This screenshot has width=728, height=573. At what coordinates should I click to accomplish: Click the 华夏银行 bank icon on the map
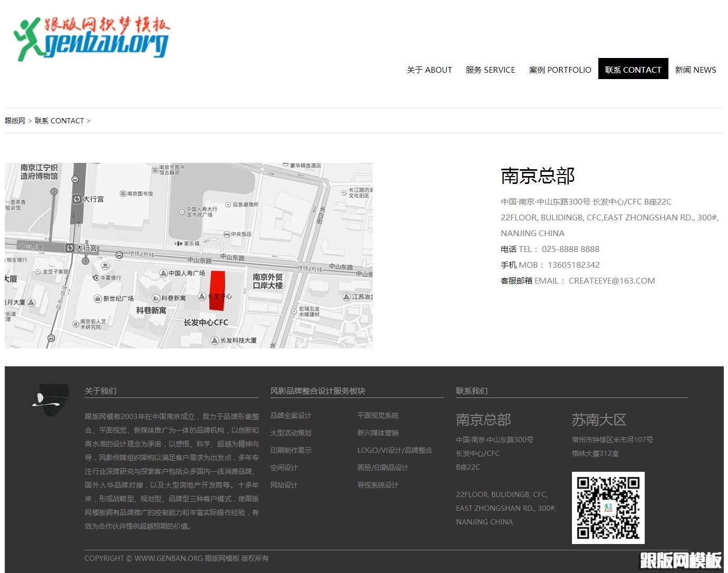click(x=95, y=278)
